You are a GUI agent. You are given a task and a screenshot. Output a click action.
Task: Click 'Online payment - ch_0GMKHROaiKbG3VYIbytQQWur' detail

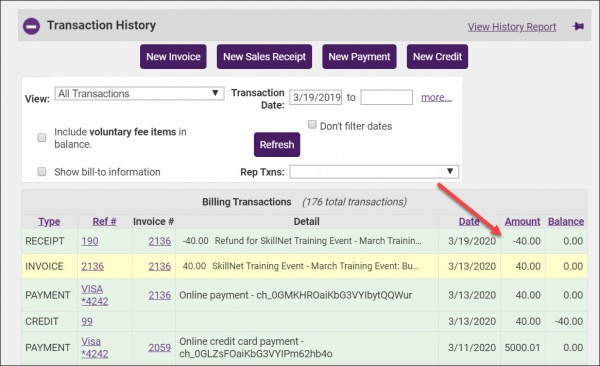295,295
